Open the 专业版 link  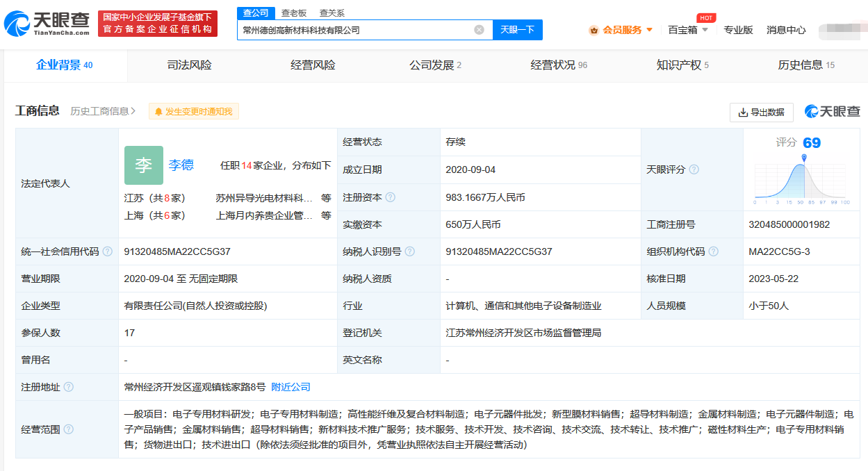pos(738,30)
